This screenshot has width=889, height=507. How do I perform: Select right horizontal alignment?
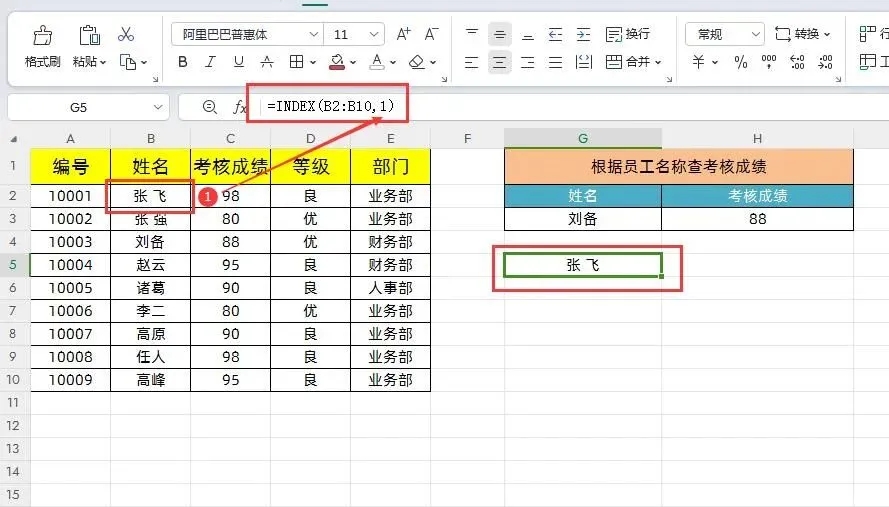click(x=528, y=62)
